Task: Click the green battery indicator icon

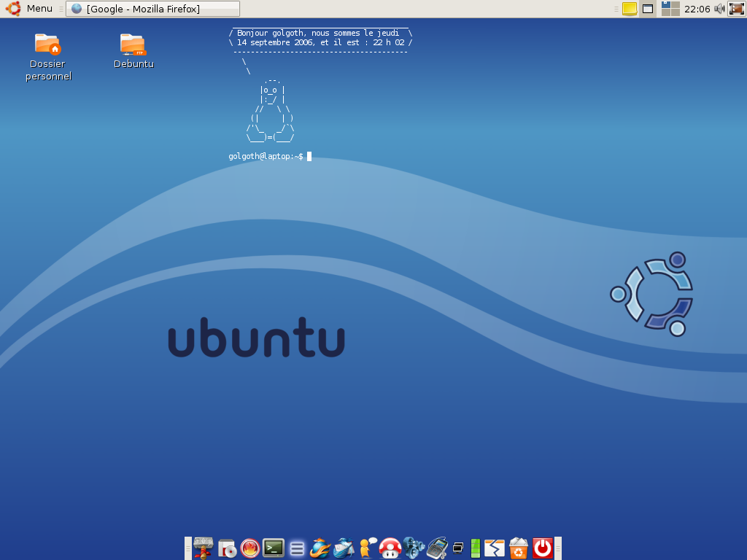Action: click(475, 548)
